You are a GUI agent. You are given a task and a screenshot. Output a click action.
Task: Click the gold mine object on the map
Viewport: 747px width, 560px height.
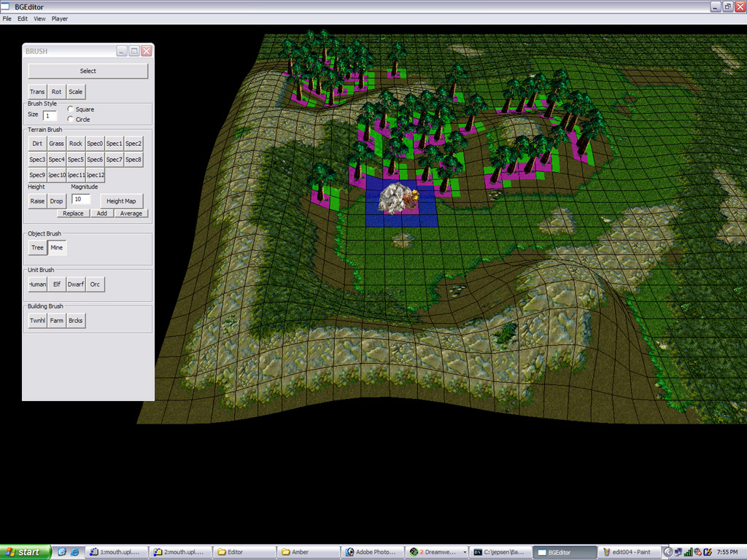coord(399,198)
